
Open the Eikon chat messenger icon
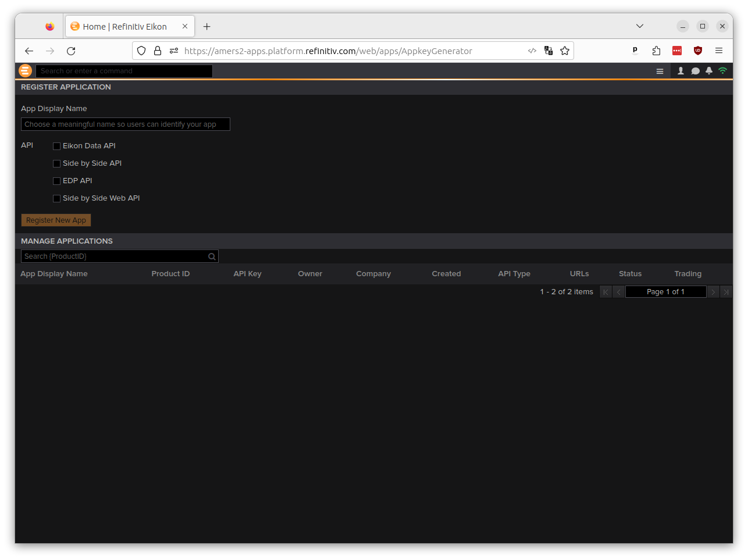695,71
